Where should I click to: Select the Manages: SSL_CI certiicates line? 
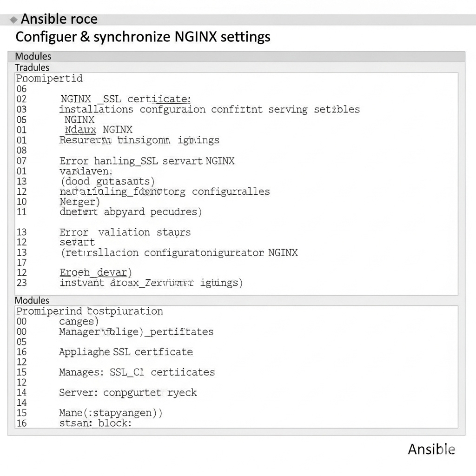click(137, 372)
